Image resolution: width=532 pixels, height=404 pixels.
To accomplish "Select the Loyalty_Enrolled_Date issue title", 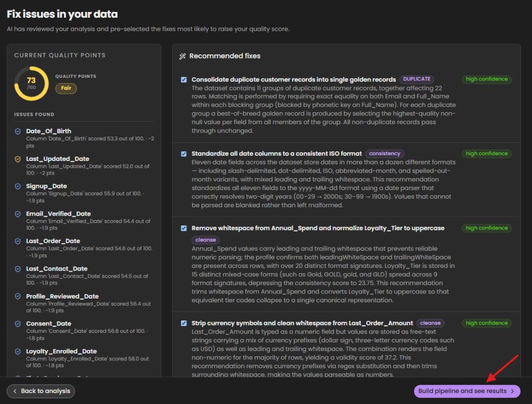I will [x=61, y=352].
